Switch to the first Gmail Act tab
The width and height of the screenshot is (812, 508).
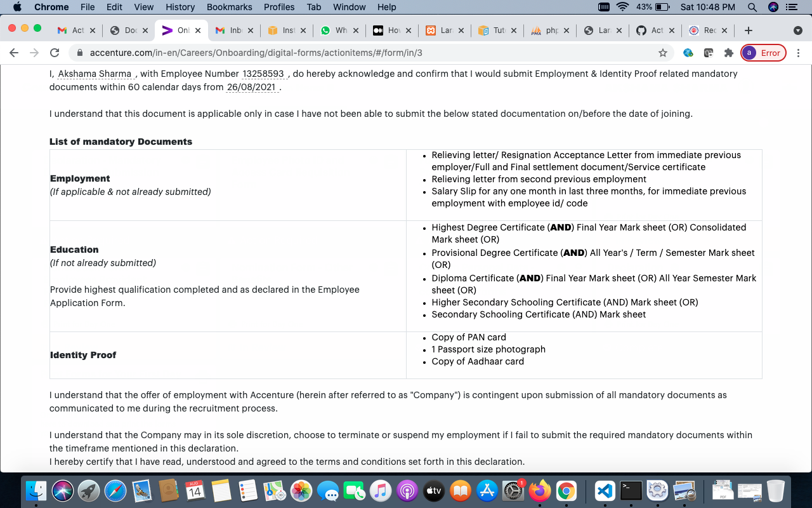pos(76,30)
